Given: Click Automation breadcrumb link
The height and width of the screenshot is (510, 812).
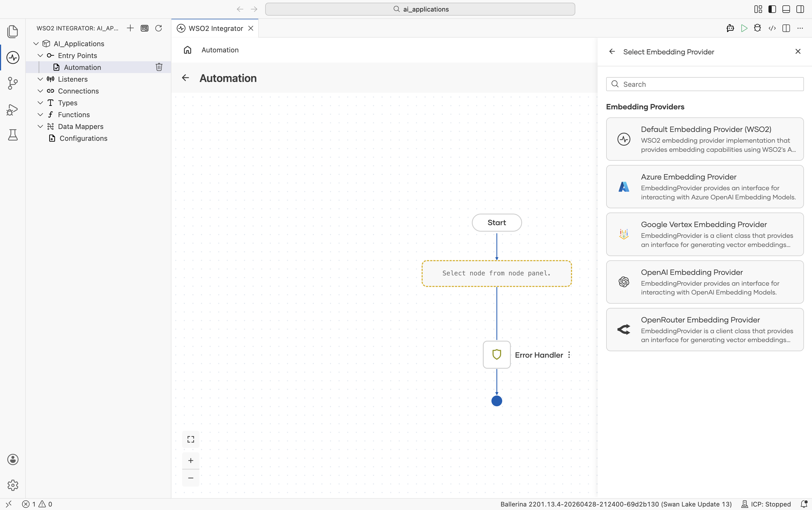Looking at the screenshot, I should [220, 50].
